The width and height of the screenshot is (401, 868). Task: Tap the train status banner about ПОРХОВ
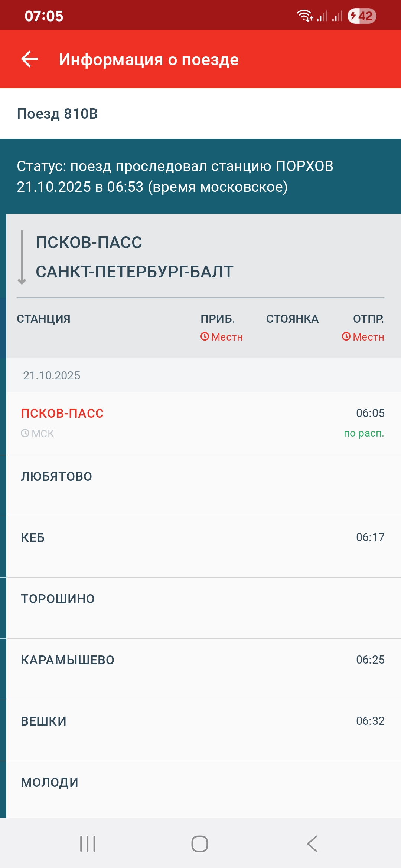[200, 176]
